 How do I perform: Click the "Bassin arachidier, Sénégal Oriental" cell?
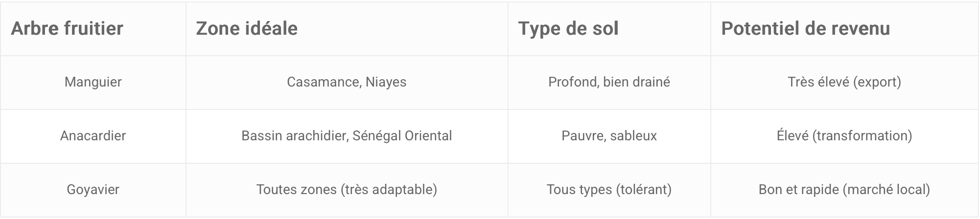tap(347, 136)
